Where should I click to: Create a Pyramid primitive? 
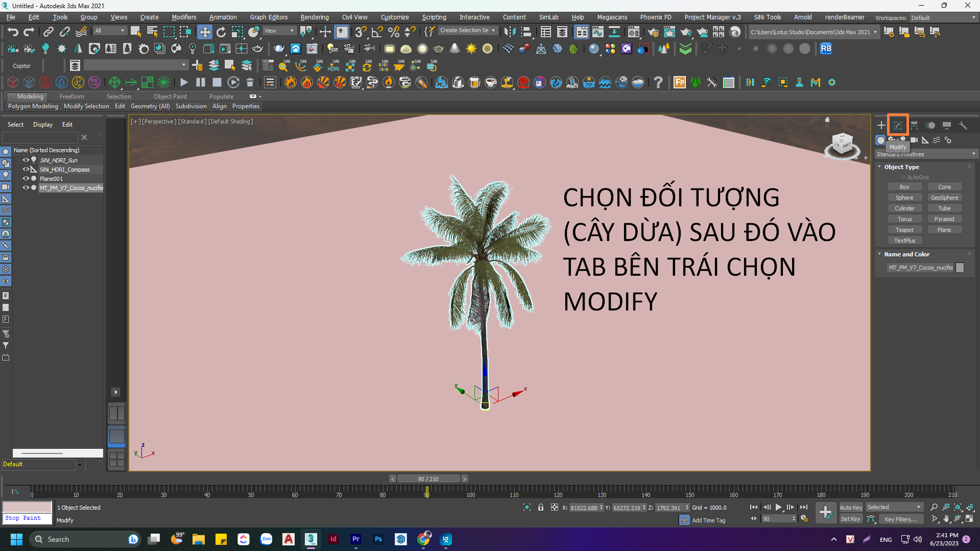tap(944, 219)
